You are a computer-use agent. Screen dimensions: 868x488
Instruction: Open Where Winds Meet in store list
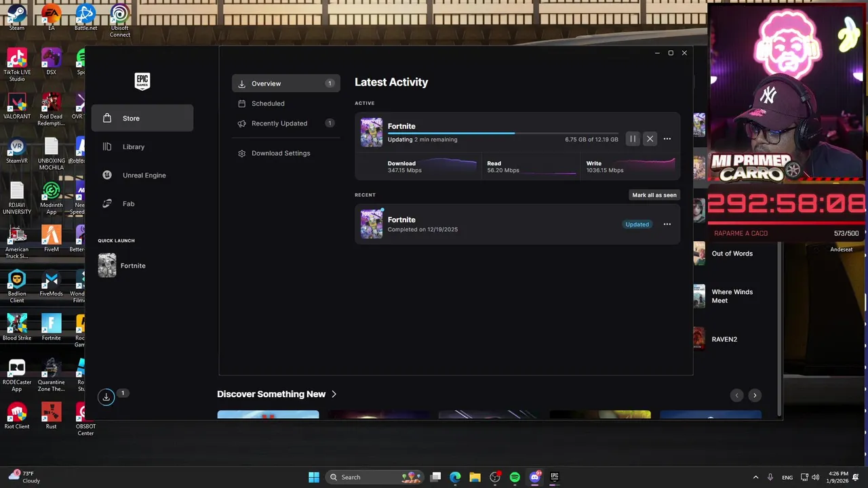(734, 296)
